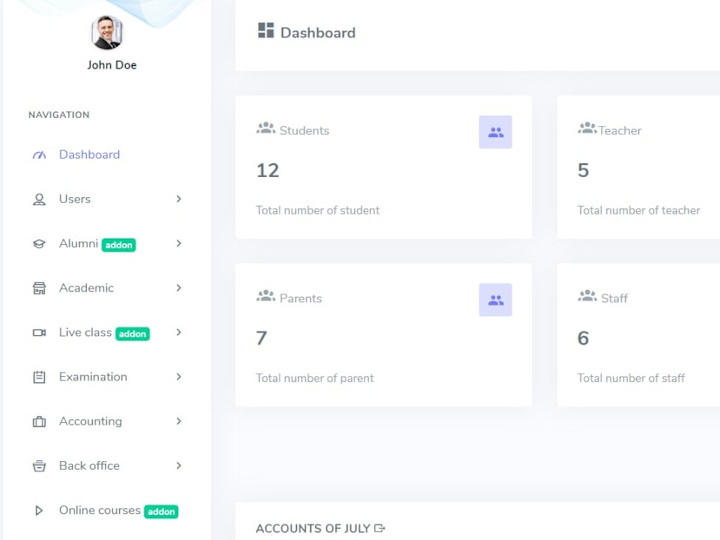The width and height of the screenshot is (720, 540).
Task: Click the John Doe user name
Action: [112, 65]
